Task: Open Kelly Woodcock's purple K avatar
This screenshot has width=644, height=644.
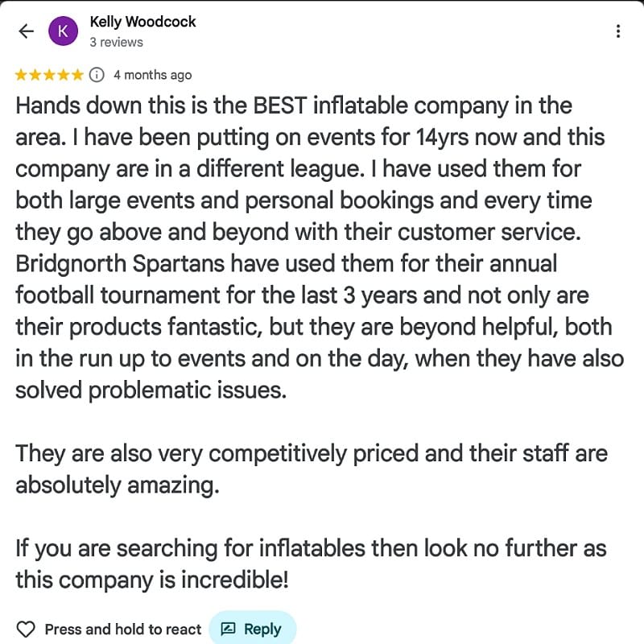Action: tap(64, 31)
